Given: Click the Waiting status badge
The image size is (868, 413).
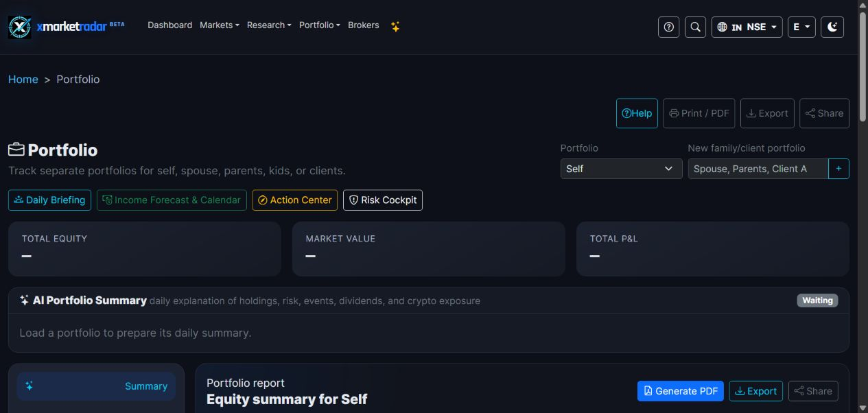Looking at the screenshot, I should (x=817, y=300).
